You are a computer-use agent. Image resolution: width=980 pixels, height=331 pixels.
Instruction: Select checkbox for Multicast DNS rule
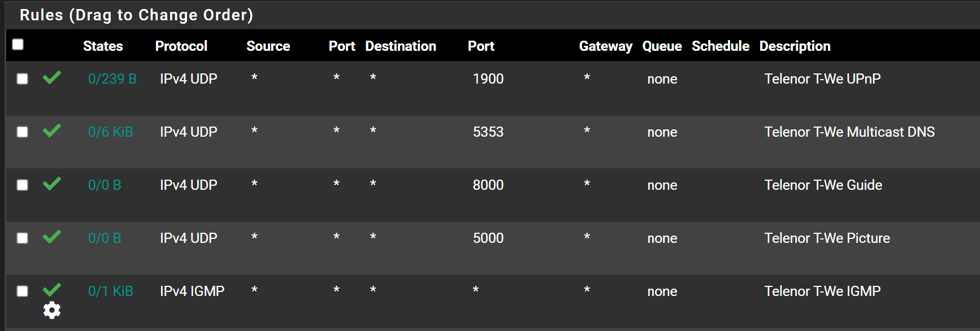point(23,132)
